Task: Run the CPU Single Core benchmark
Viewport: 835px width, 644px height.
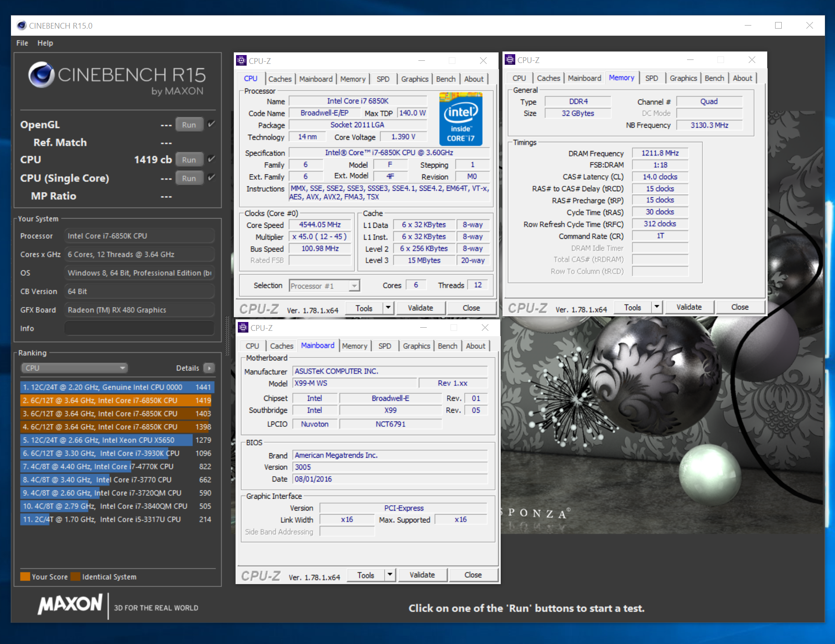Action: pyautogui.click(x=189, y=178)
